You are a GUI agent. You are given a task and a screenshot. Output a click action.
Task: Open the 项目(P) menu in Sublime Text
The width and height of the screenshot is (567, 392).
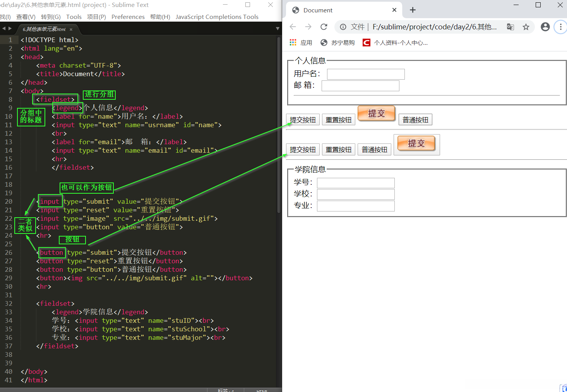96,17
